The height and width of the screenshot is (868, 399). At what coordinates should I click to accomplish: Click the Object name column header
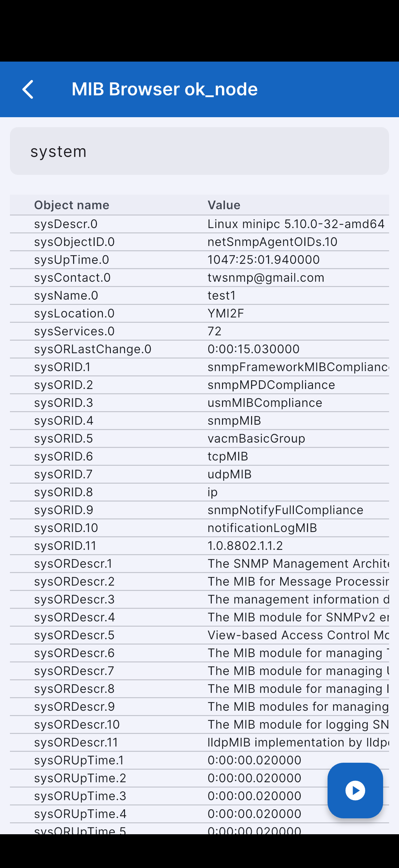(72, 205)
